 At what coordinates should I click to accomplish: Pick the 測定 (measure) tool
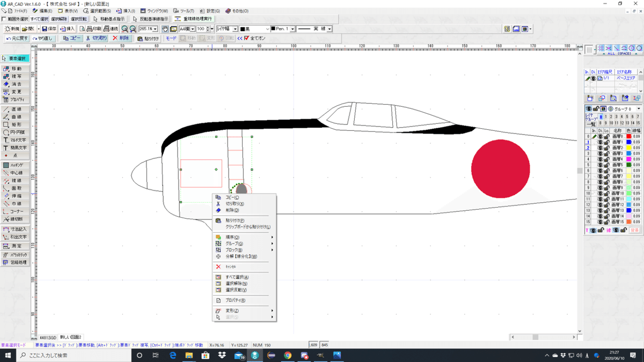tap(15, 245)
